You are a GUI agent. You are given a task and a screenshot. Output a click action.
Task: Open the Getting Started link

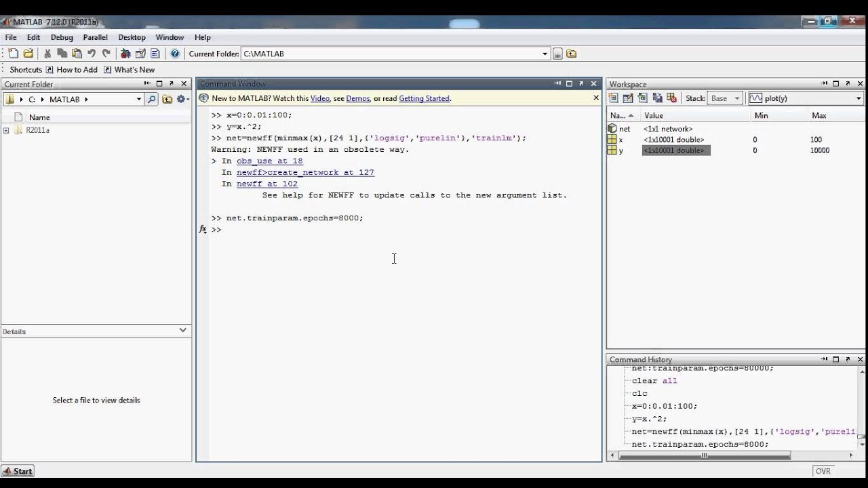click(x=424, y=98)
